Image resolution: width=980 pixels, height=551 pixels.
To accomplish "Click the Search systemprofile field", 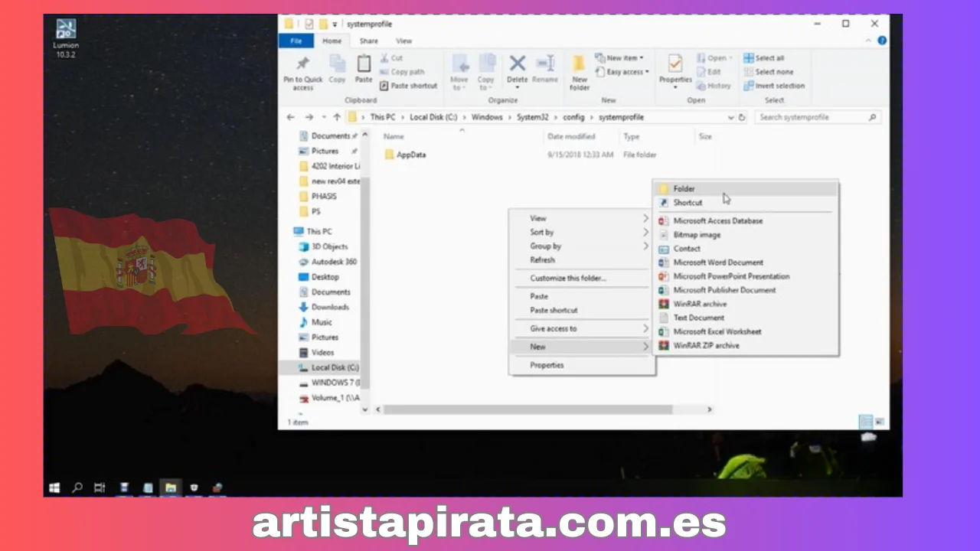I will pyautogui.click(x=817, y=117).
